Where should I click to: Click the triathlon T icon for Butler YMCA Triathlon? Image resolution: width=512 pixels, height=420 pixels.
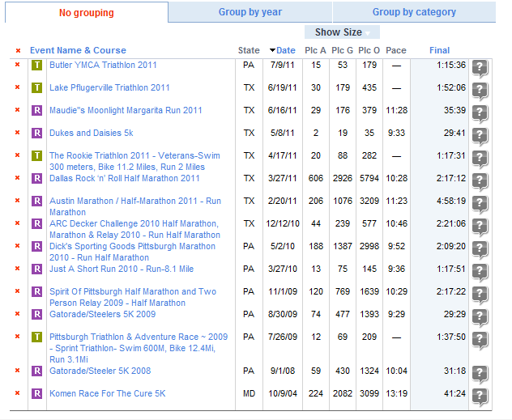(x=37, y=66)
